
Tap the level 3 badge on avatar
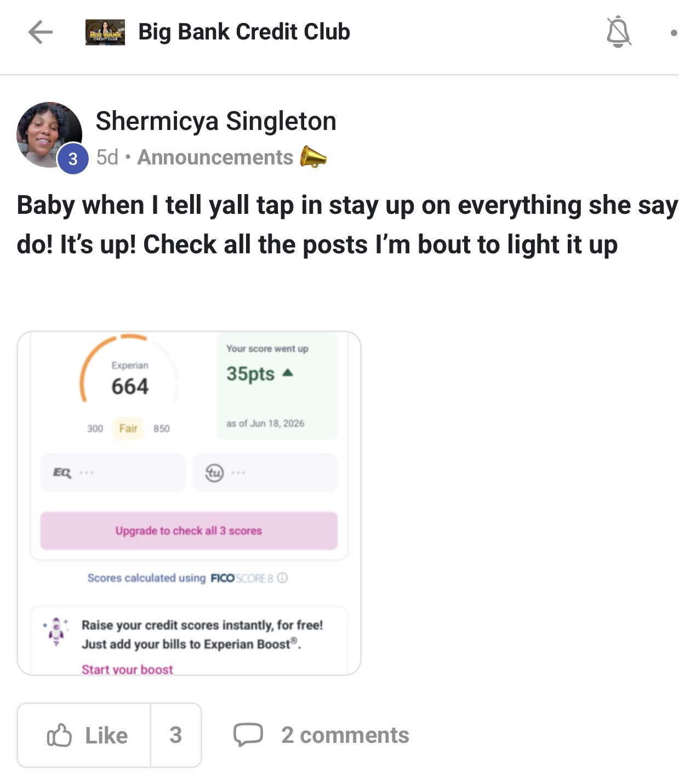(73, 159)
